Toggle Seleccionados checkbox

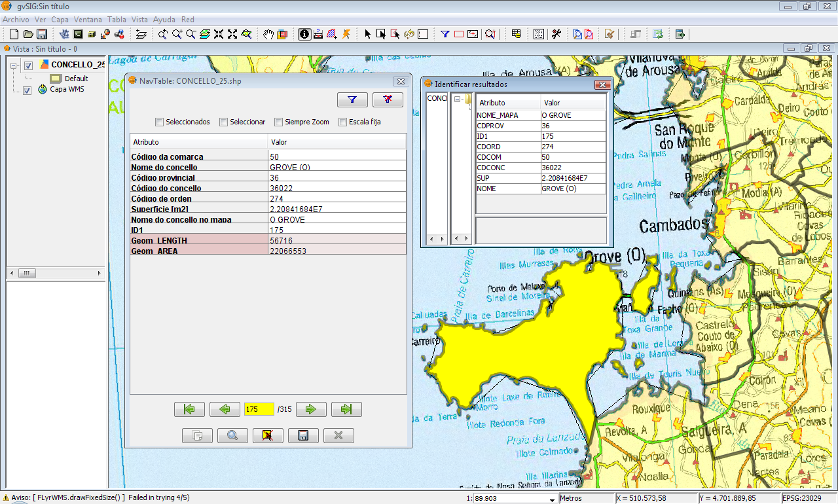point(159,122)
